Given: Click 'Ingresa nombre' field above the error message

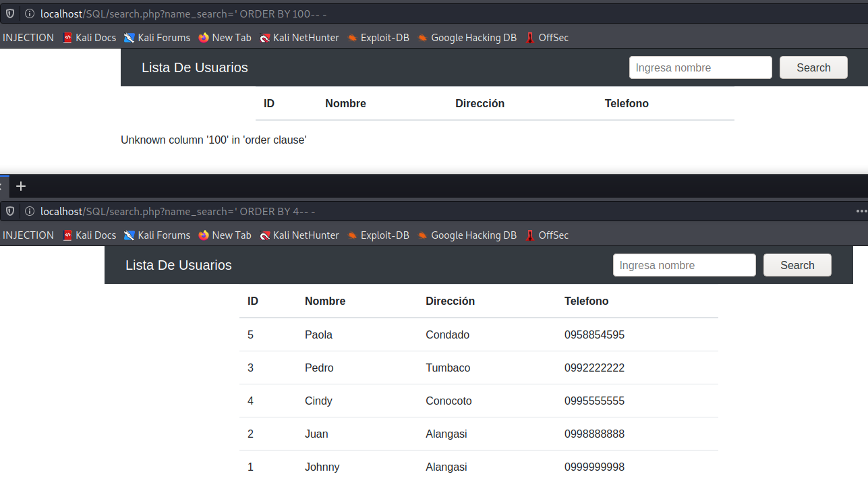Looking at the screenshot, I should point(701,67).
